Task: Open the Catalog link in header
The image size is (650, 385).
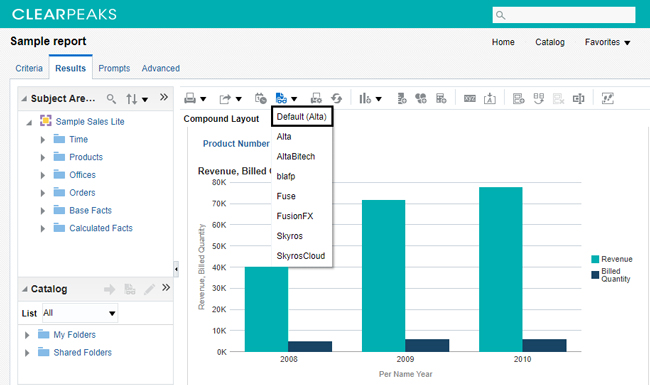Action: click(x=550, y=42)
